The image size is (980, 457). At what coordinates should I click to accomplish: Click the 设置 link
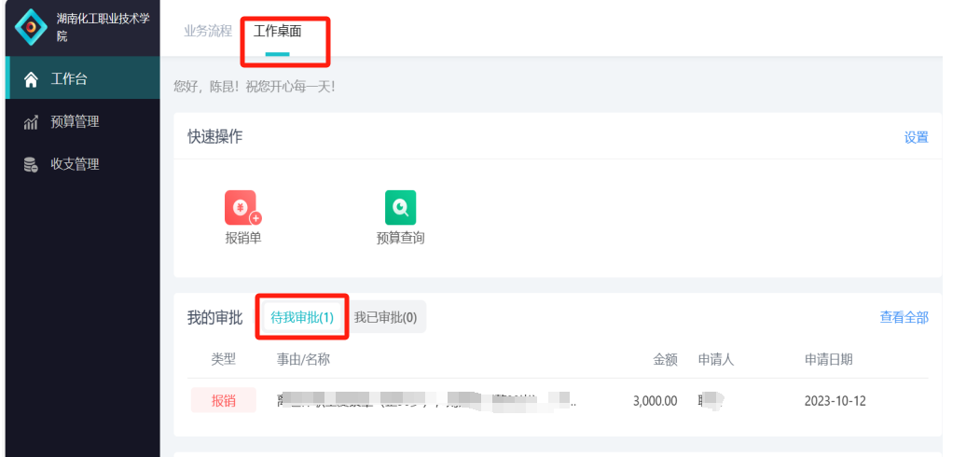click(917, 137)
